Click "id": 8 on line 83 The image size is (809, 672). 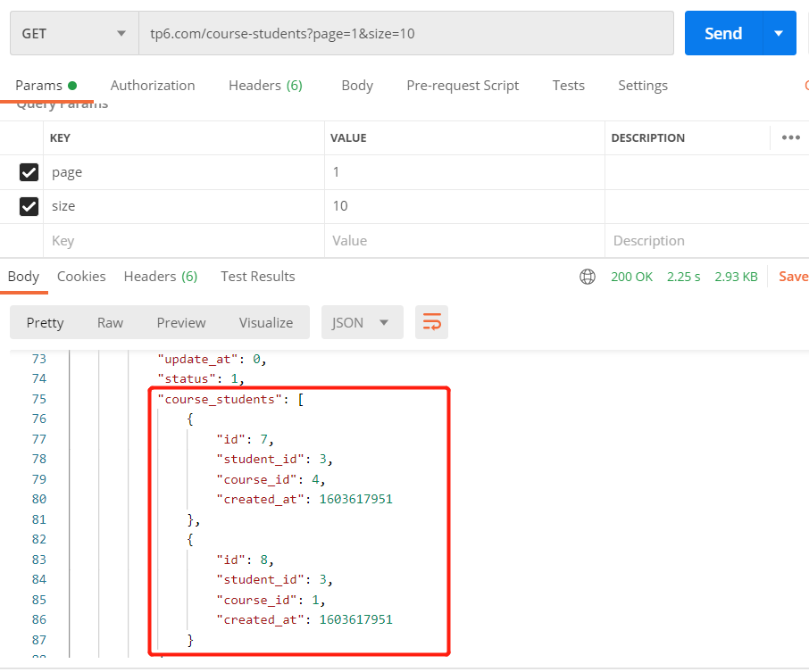(x=245, y=560)
